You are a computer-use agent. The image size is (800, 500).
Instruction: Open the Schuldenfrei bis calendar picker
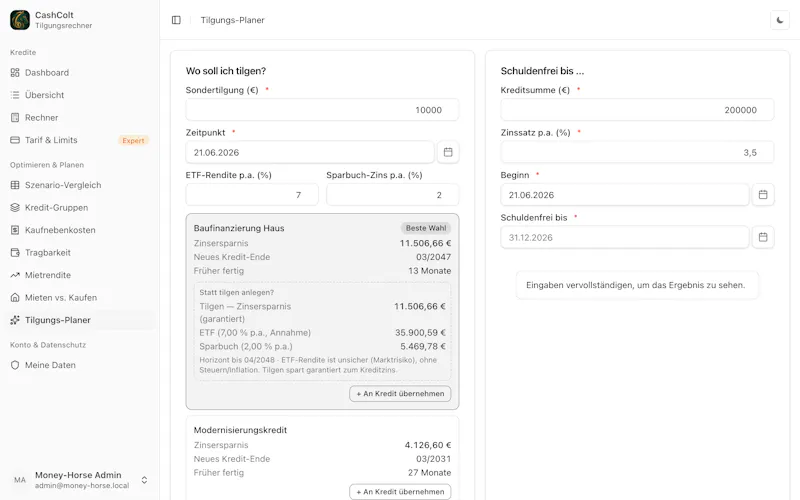(x=763, y=237)
